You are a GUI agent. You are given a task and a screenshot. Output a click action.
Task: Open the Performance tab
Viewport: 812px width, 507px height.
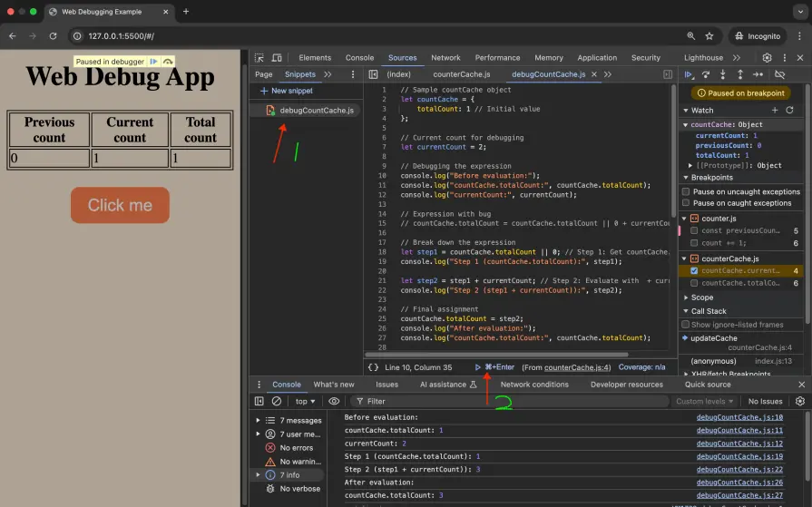click(x=497, y=57)
